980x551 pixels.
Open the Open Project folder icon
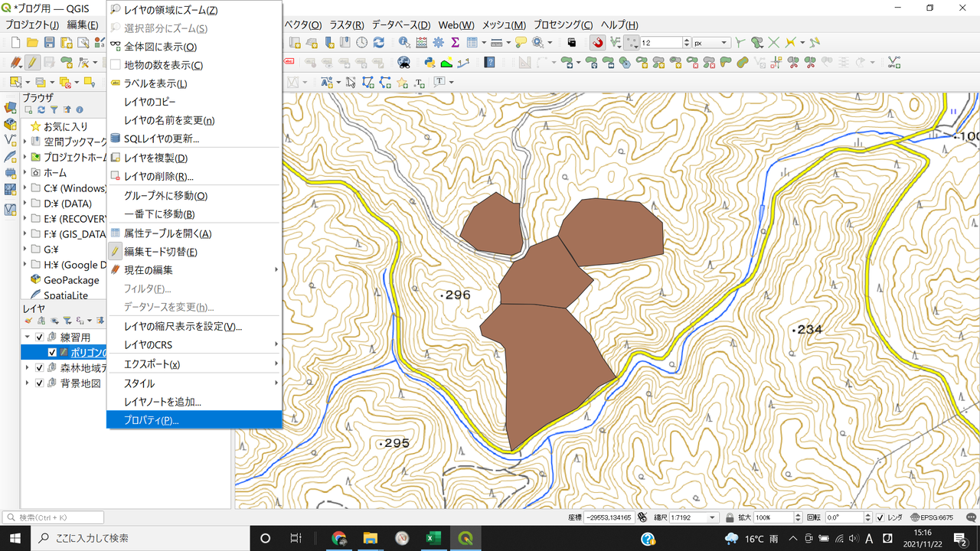coord(31,43)
